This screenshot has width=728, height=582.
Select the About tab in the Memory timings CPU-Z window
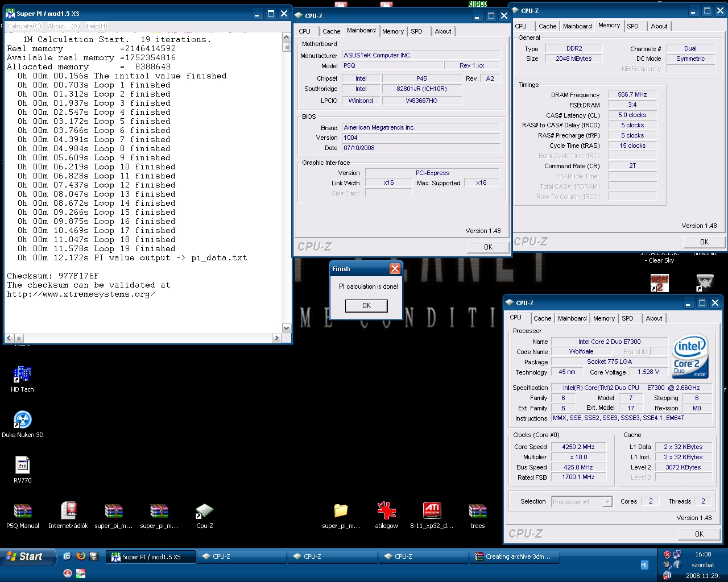pyautogui.click(x=659, y=26)
